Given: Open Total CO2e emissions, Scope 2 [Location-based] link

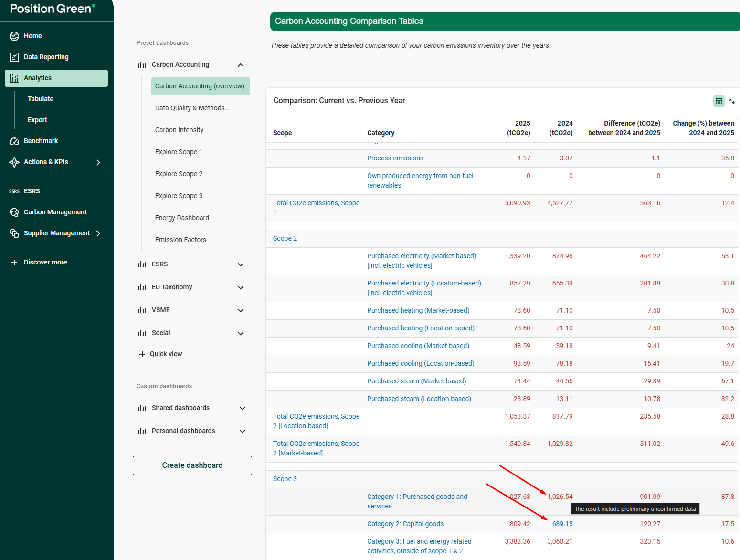Looking at the screenshot, I should point(316,421).
